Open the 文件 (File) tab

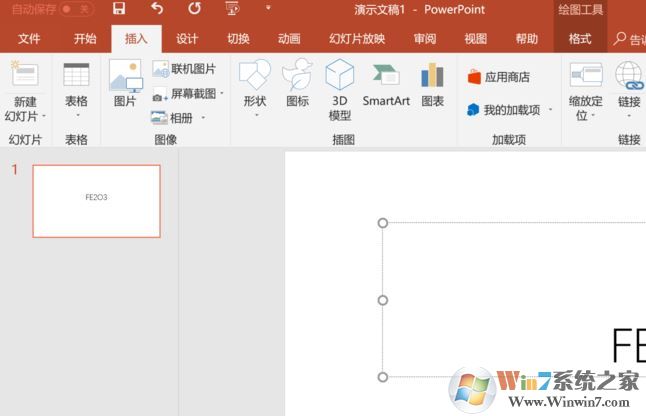click(29, 39)
